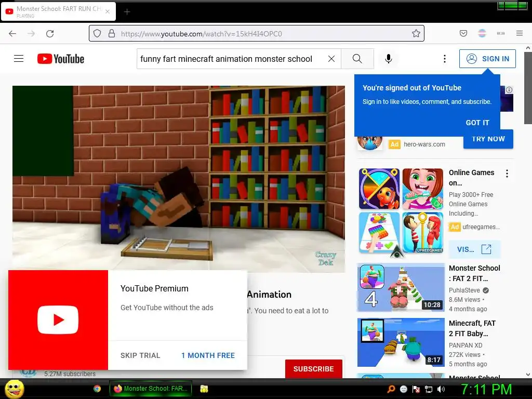Save page to Pocket icon

click(x=463, y=33)
